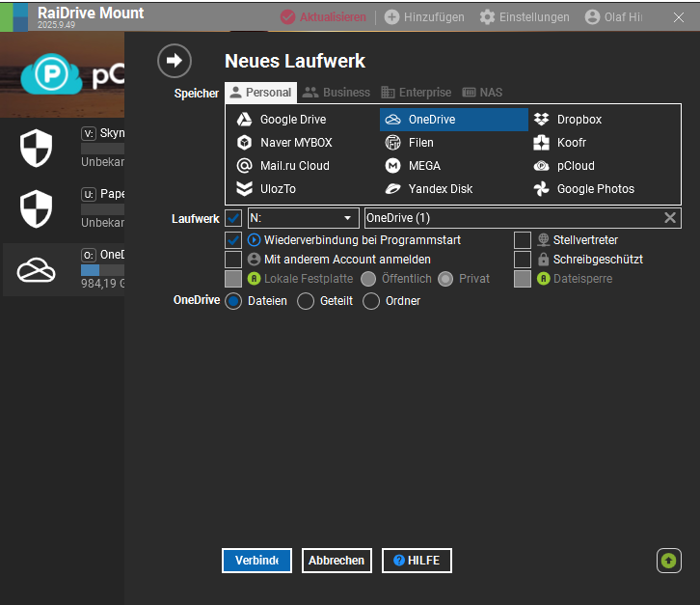This screenshot has width=700, height=605.
Task: Switch to the Enterprise storage tab
Action: click(417, 93)
